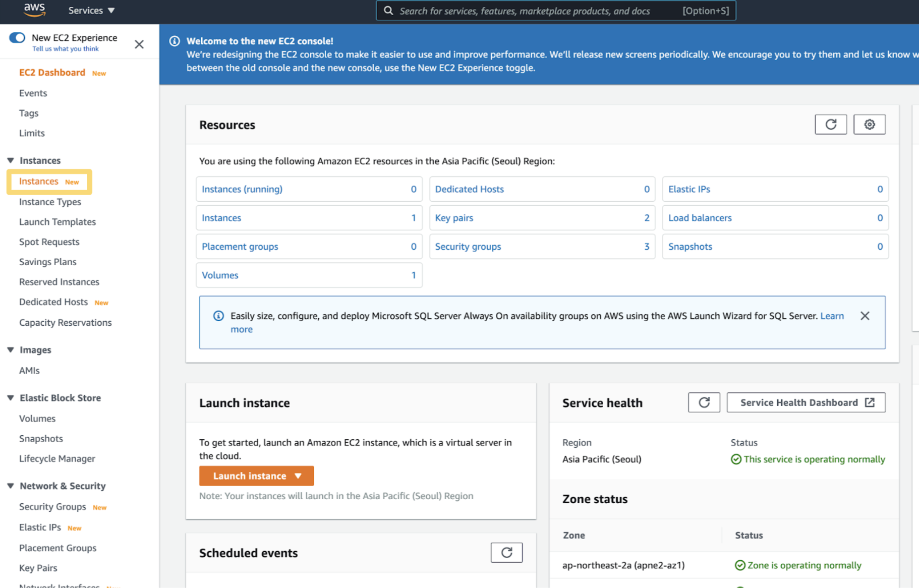
Task: Click Key pairs resource link
Action: [454, 218]
